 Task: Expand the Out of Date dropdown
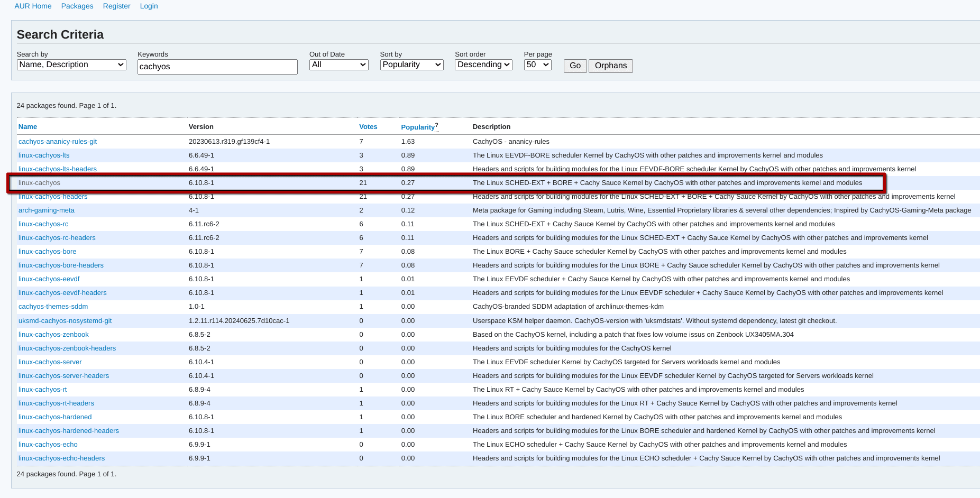click(338, 64)
